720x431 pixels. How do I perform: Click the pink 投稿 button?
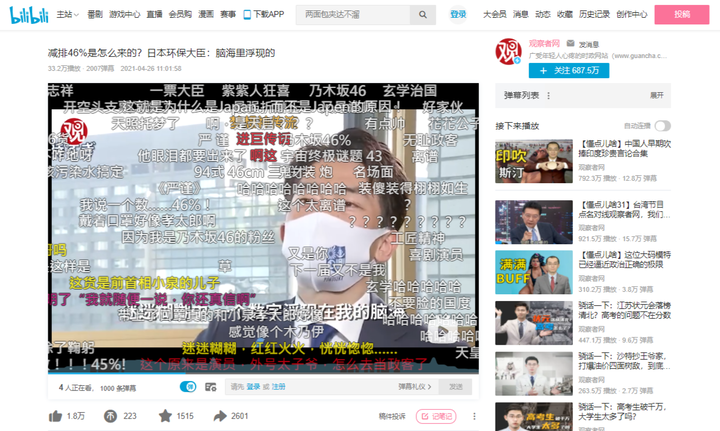(682, 15)
